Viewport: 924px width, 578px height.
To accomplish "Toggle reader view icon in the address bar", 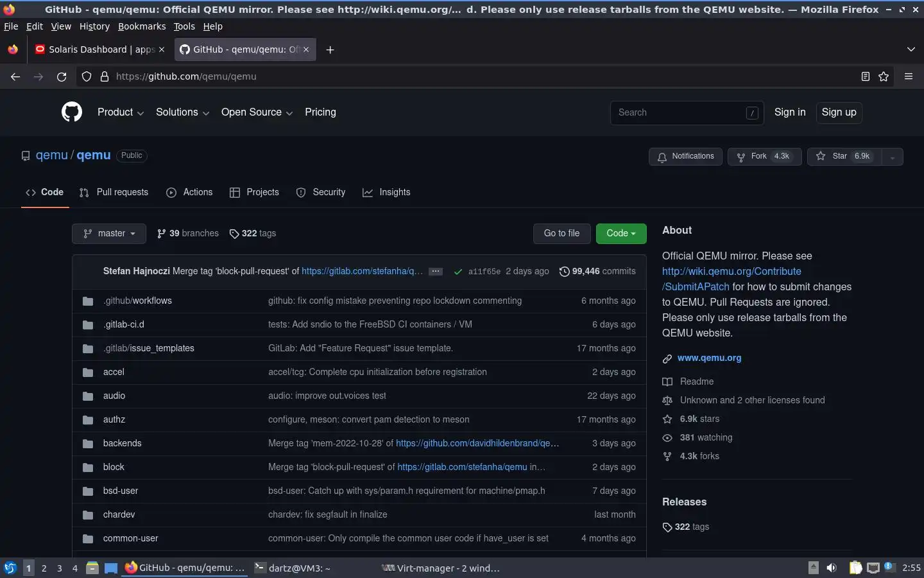I will coord(865,76).
